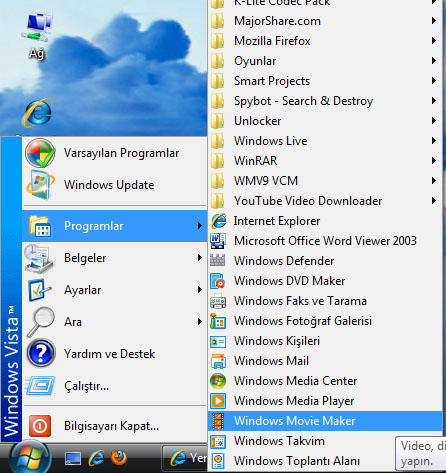Open Windows Mail

[x=325, y=361]
